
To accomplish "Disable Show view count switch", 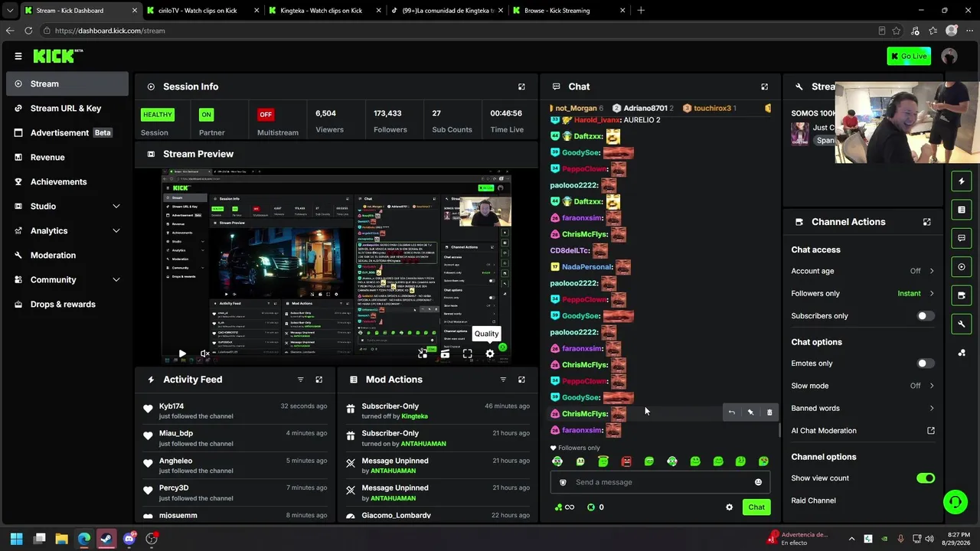I will (x=926, y=478).
